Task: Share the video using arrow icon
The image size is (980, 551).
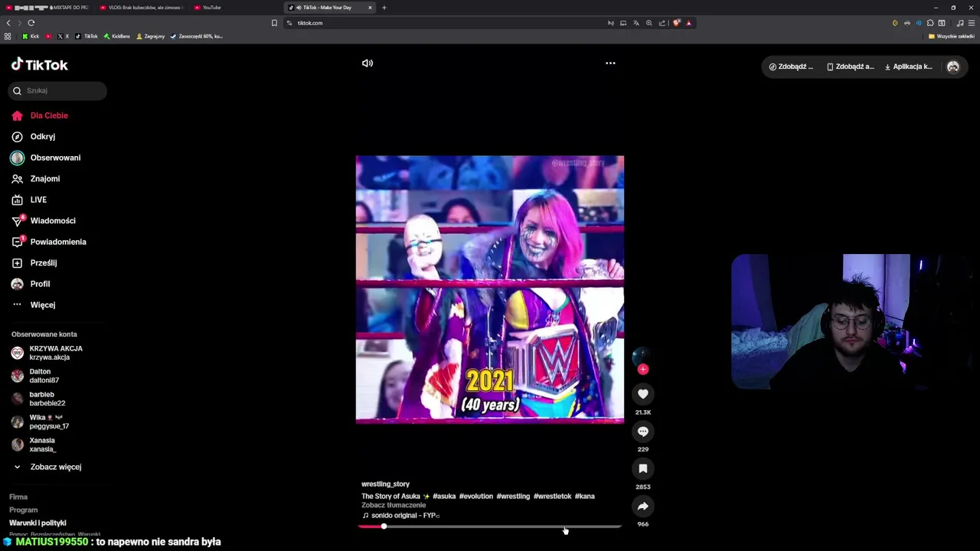Action: pos(643,506)
